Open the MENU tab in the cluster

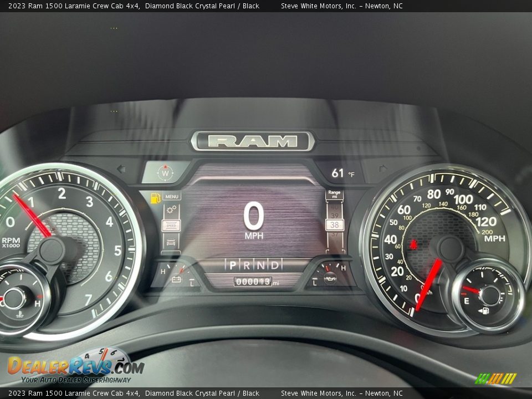[172, 196]
